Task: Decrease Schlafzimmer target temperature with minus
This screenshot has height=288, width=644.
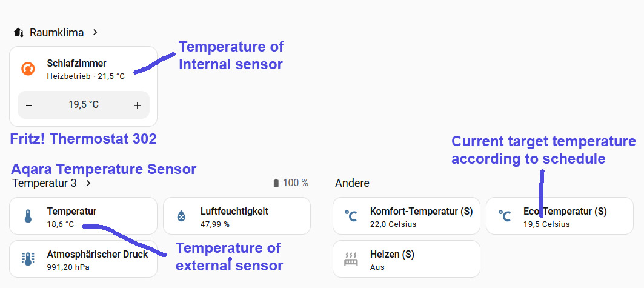Action: point(29,105)
